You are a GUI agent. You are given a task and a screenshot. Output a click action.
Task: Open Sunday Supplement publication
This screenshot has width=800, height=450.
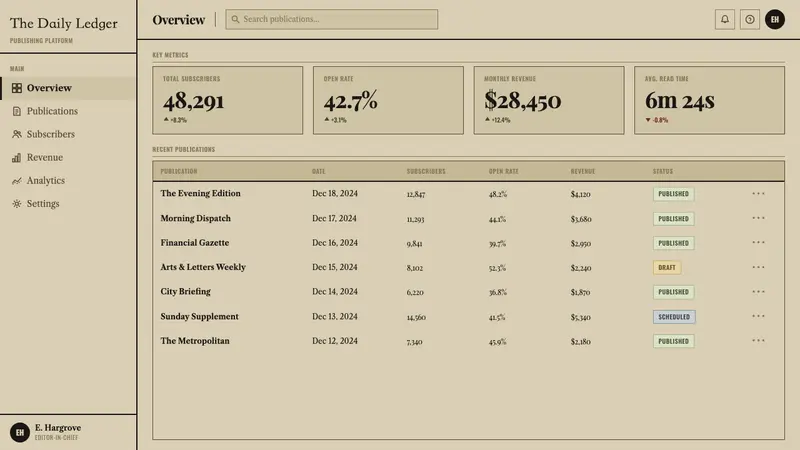(199, 316)
